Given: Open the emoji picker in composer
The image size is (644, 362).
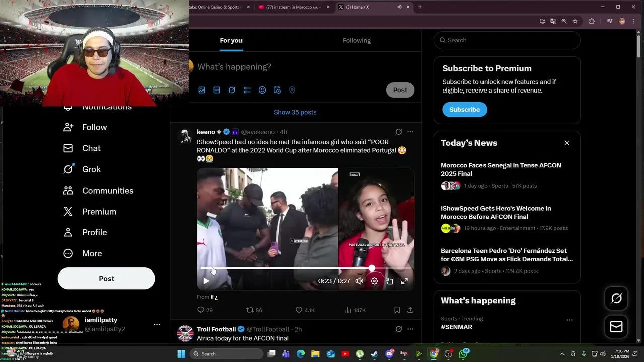Looking at the screenshot, I should pos(262,90).
